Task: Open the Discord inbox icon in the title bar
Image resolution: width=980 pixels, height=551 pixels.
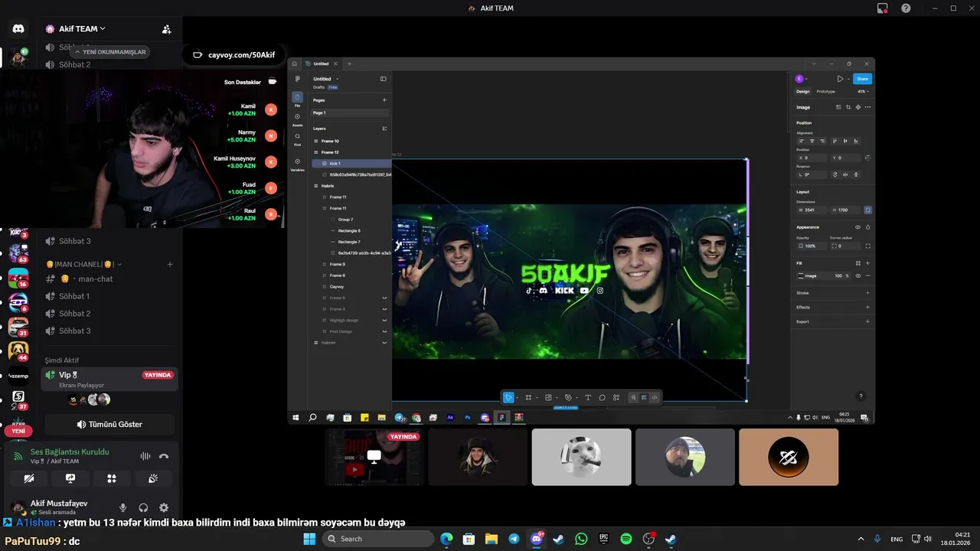Action: click(x=883, y=8)
